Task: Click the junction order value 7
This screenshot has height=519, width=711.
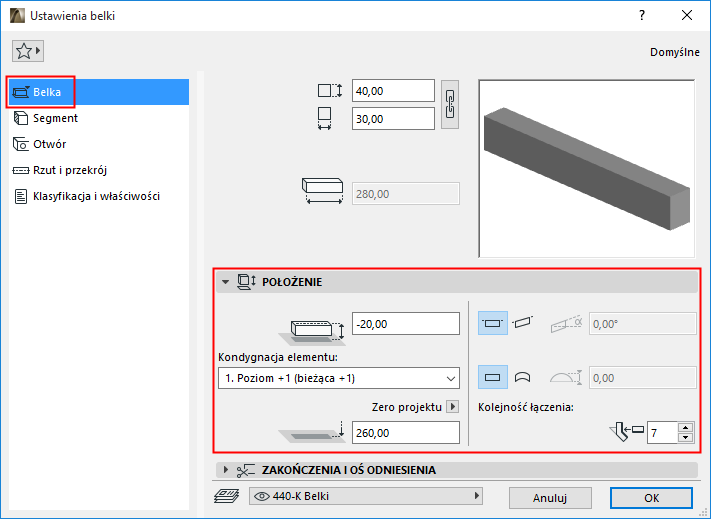Action: tap(663, 433)
